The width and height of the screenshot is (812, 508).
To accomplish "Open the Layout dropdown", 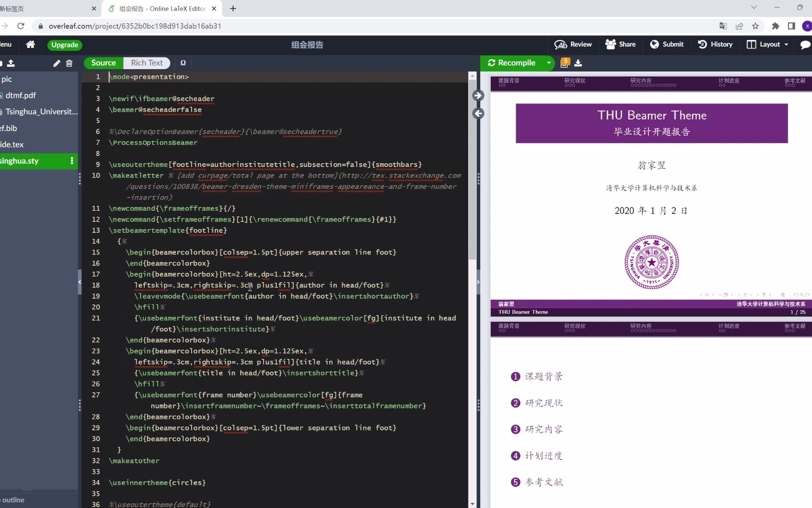I will pos(767,44).
